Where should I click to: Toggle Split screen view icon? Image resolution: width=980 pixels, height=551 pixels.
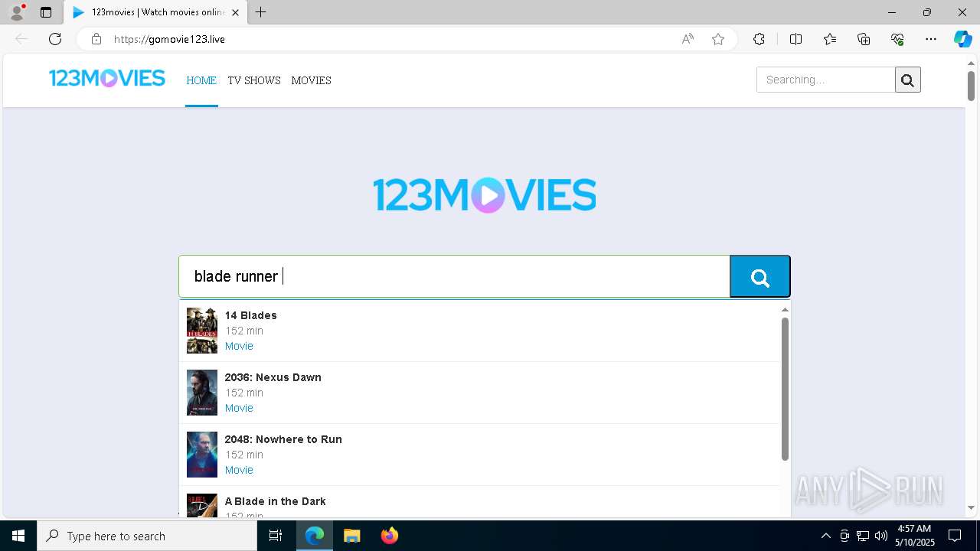(x=795, y=39)
